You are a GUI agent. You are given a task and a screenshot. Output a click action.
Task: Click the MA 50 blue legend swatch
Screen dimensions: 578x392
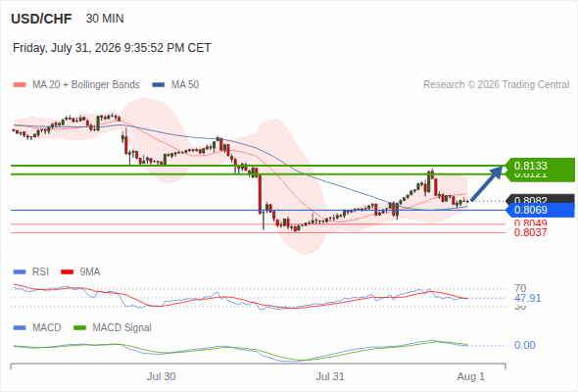tap(159, 85)
